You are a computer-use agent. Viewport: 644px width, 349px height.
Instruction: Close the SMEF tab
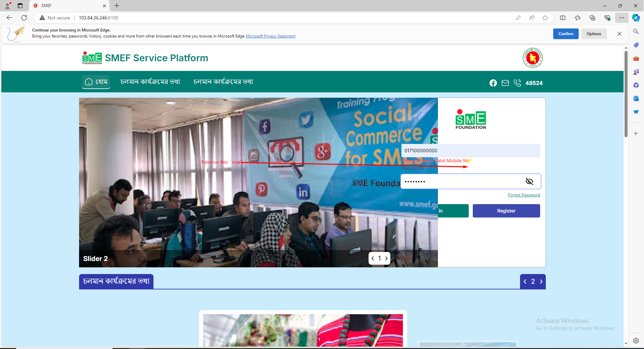click(x=104, y=6)
